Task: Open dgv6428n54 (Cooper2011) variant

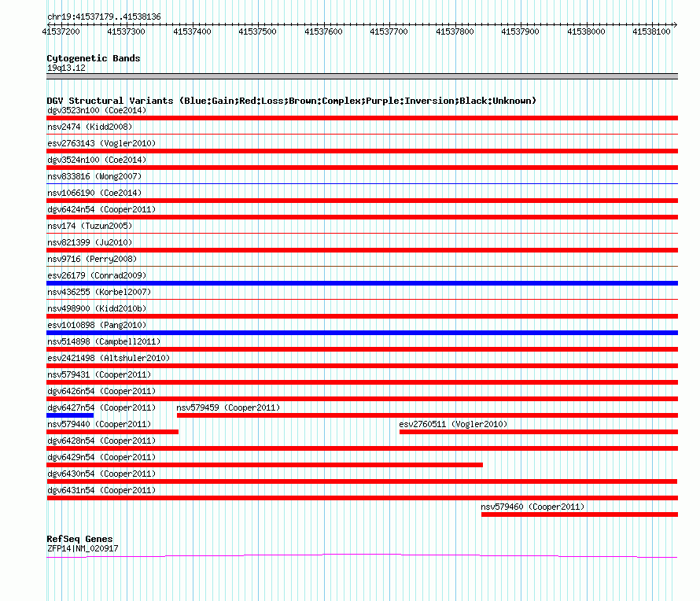Action: [x=101, y=441]
